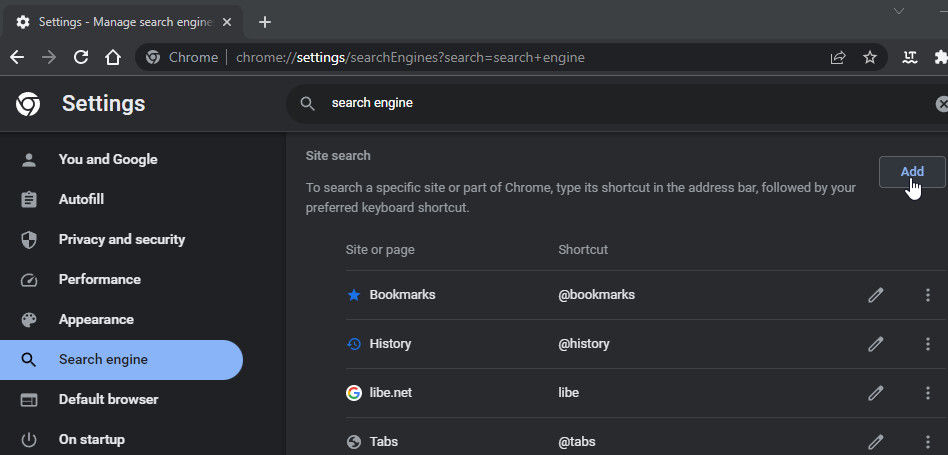The width and height of the screenshot is (948, 455).
Task: Open Privacy and security settings
Action: 121,239
